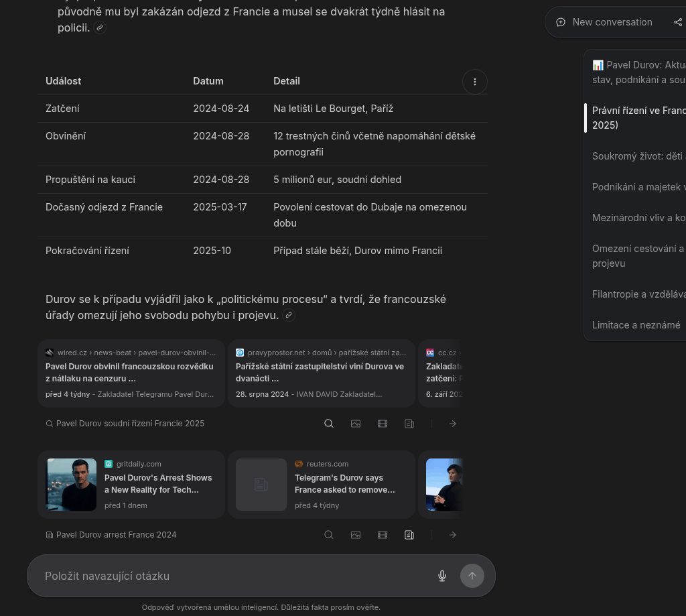Screen dimensions: 686x616
Task: Select images filter for 'soudní řízení Francie 2025' results
Action: [356, 424]
